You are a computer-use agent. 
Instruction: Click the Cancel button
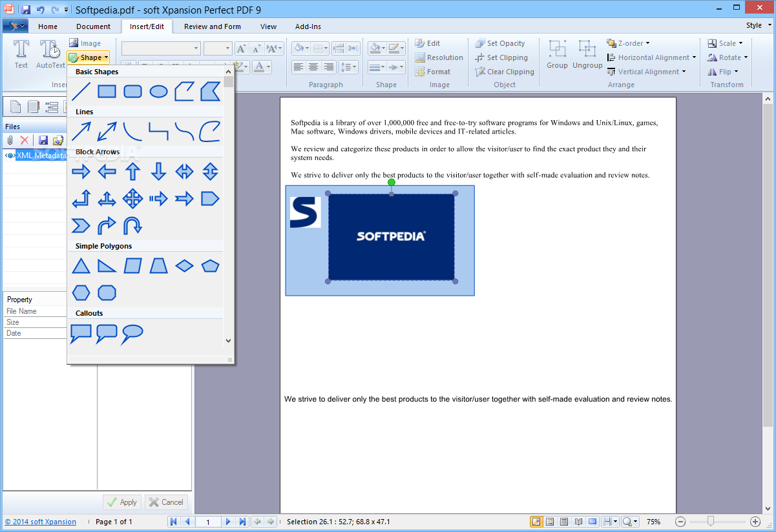(x=167, y=502)
